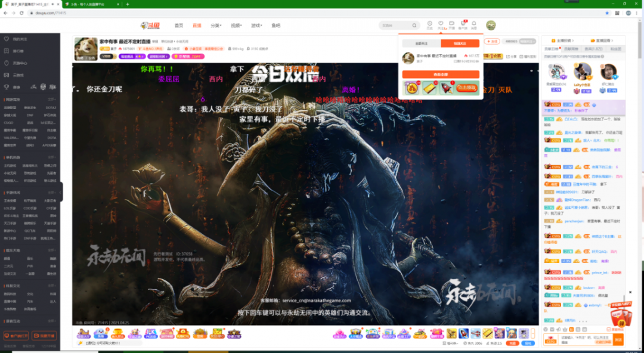
Task: Click the 充值 recharge button
Action: pyautogui.click(x=512, y=343)
